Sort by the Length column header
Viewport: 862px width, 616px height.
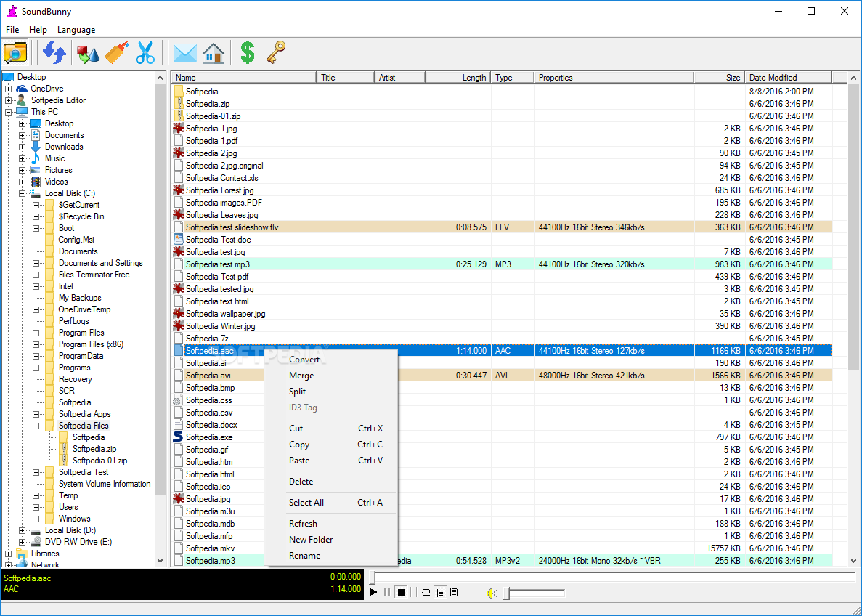[458, 78]
